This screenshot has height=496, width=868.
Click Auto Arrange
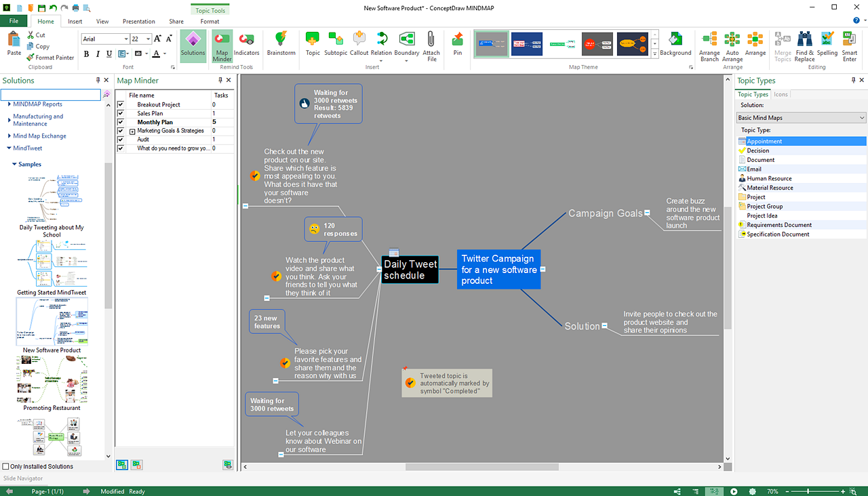click(732, 45)
